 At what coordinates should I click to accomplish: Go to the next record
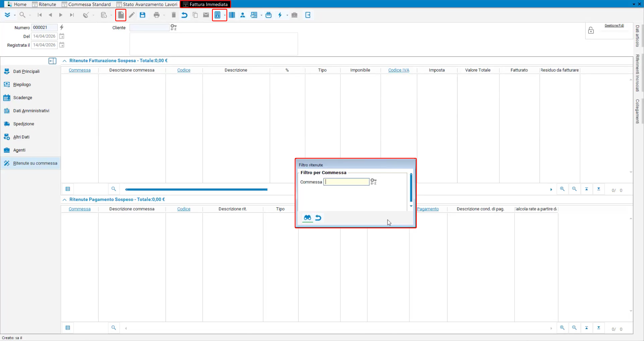[61, 15]
